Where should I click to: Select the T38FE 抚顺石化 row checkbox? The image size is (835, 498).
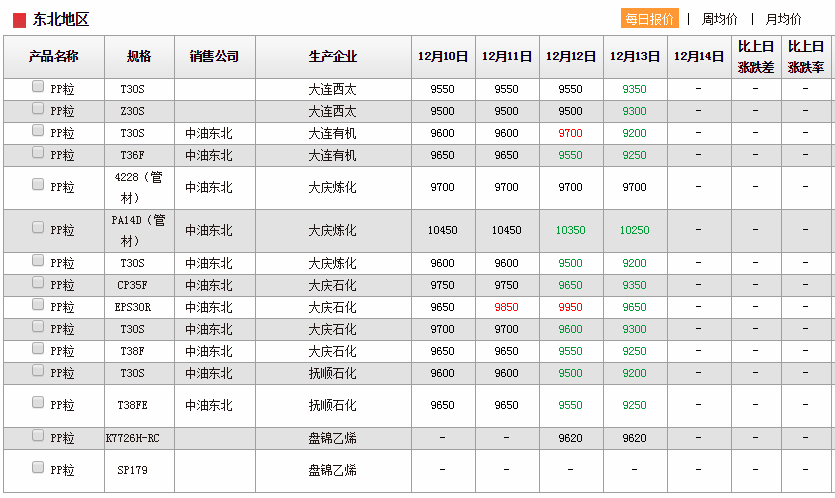coord(38,402)
